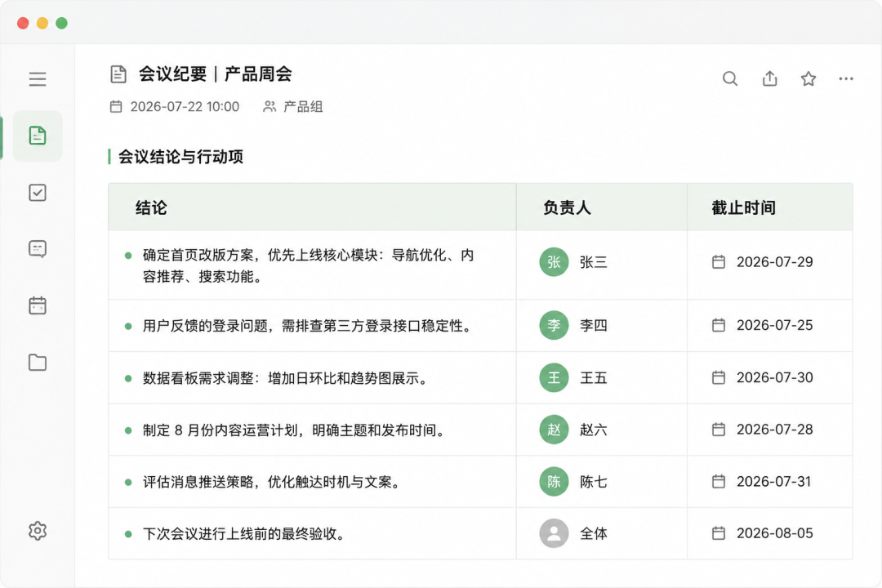Click the title 会议纪要｜产品周会
This screenshot has height=588, width=882.
click(x=216, y=74)
